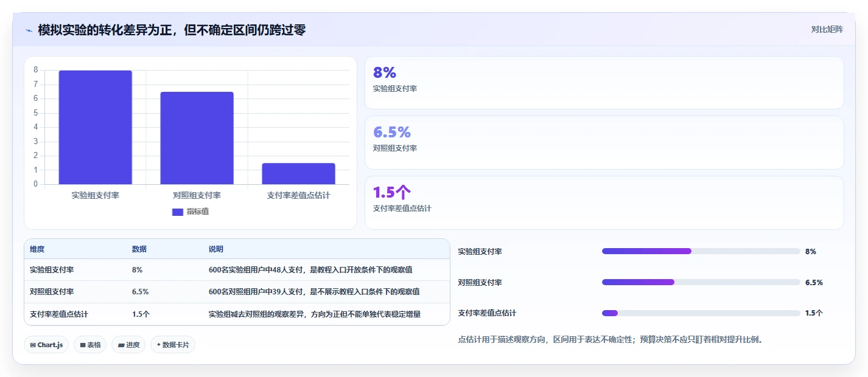Toggle the 指标值 legend color box
Image resolution: width=868 pixels, height=377 pixels.
(x=178, y=212)
